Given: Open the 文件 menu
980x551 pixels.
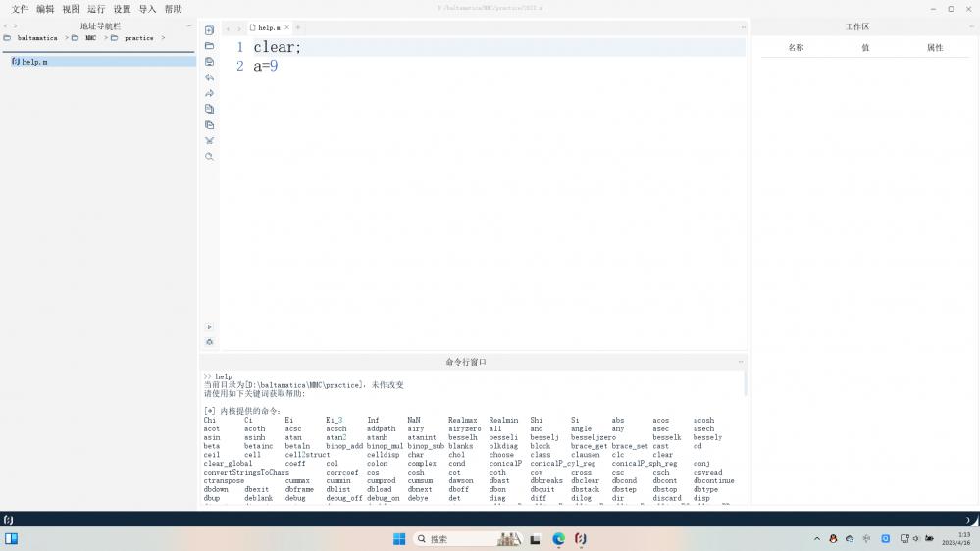Looking at the screenshot, I should pos(20,9).
